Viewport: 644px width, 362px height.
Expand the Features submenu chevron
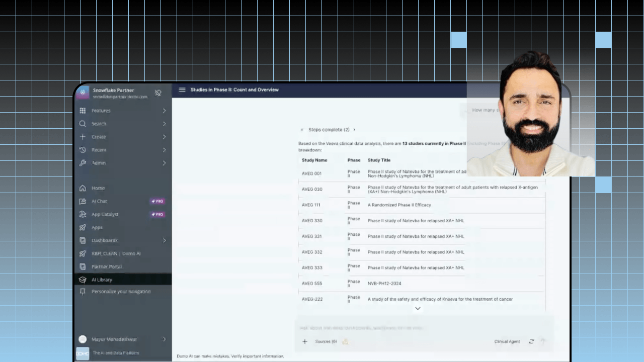pos(164,111)
